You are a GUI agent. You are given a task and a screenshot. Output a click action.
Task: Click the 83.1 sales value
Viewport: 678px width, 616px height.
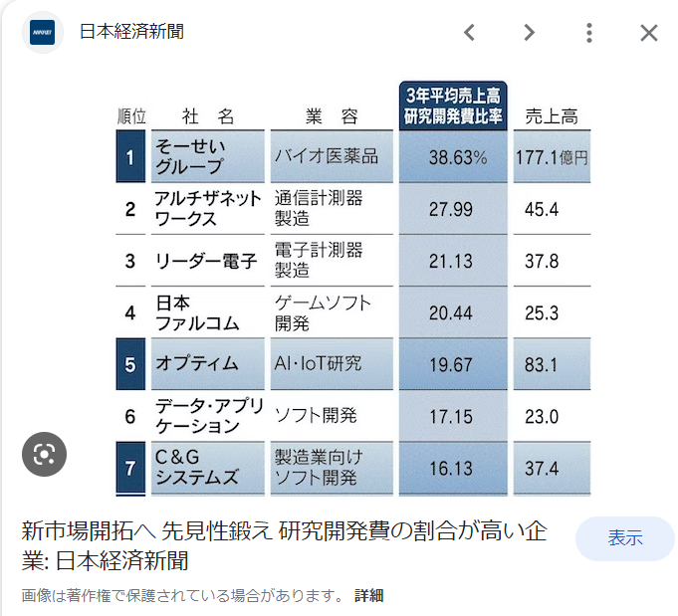542,365
